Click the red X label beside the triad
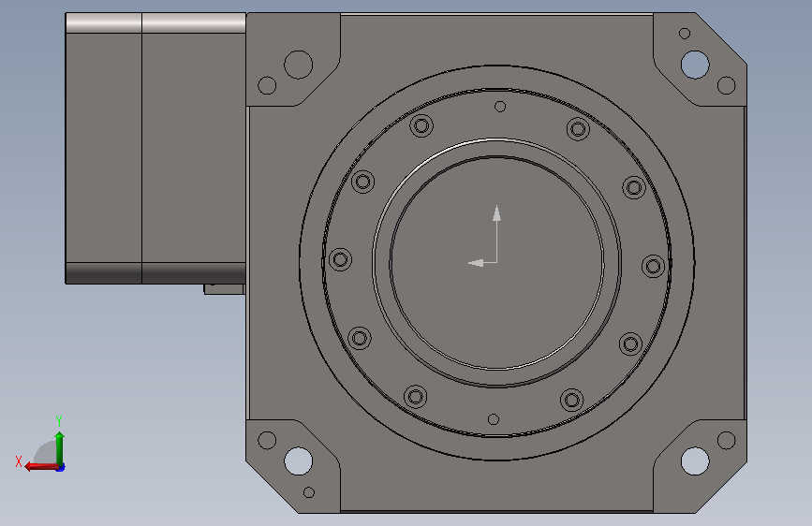Viewport: 812px width, 526px height. pyautogui.click(x=19, y=461)
